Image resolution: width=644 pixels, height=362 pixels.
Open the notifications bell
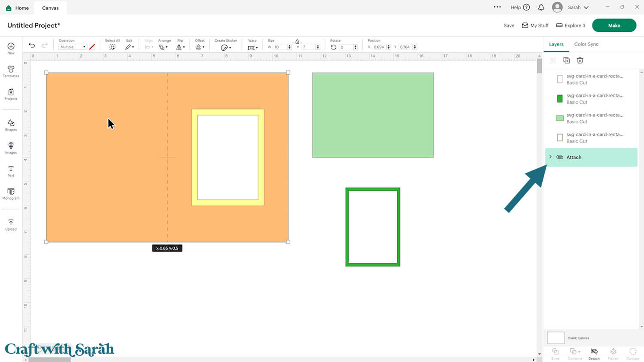click(x=541, y=7)
